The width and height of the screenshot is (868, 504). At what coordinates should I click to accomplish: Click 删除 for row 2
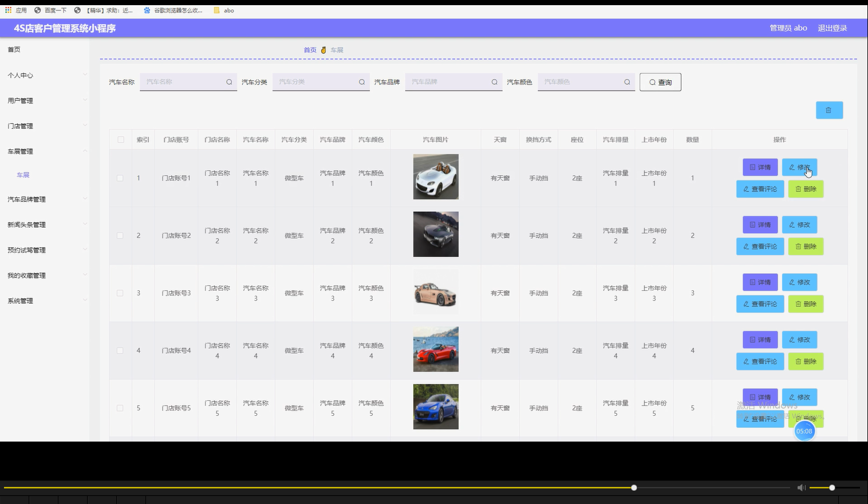(x=806, y=246)
